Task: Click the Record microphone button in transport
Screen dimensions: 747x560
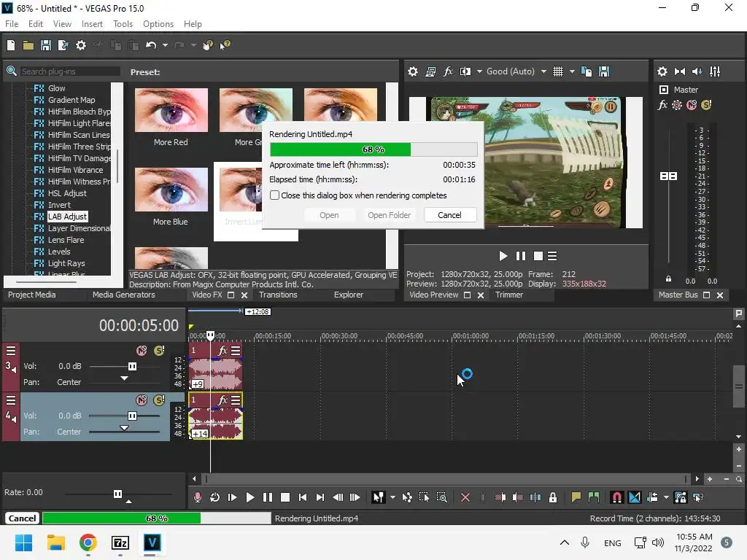Action: click(197, 497)
